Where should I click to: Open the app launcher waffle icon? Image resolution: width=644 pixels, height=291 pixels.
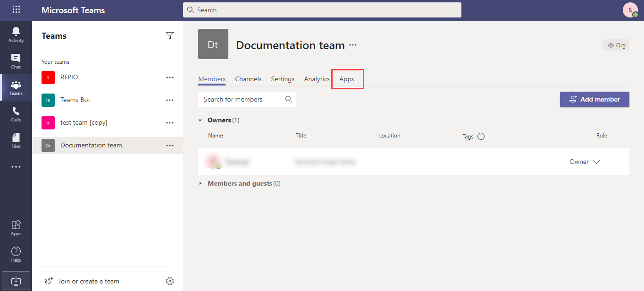coord(16,9)
